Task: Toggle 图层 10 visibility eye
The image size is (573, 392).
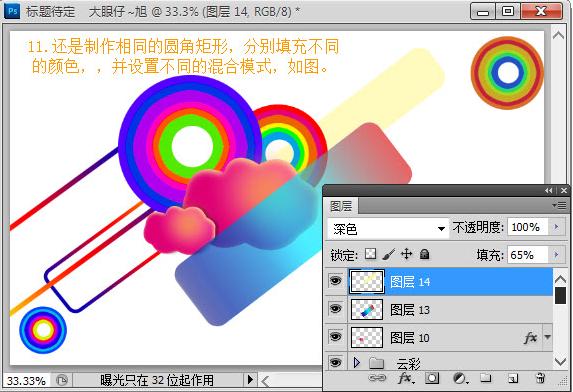Action: [335, 336]
